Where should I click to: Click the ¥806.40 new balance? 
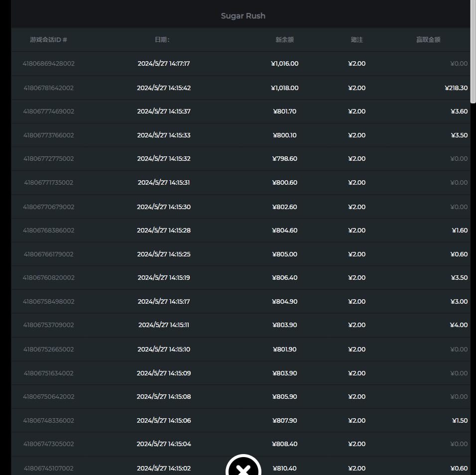point(285,278)
